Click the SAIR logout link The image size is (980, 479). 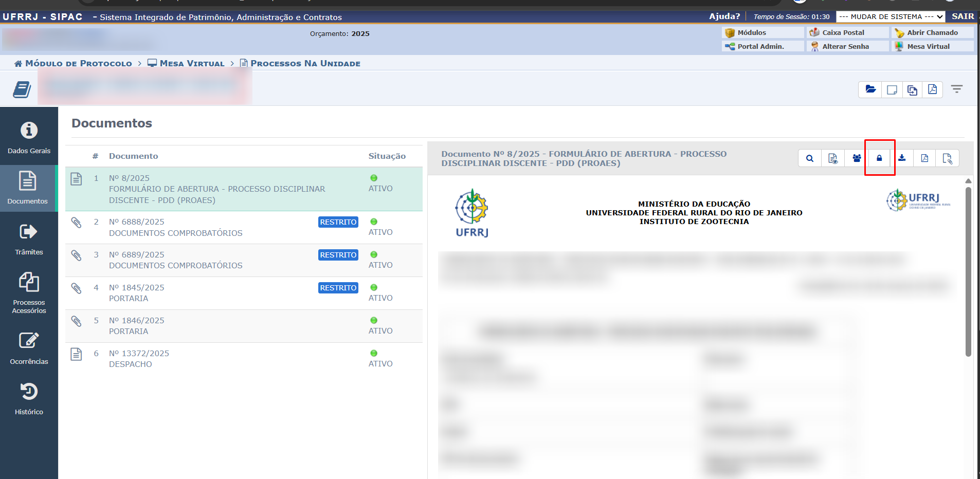[963, 16]
